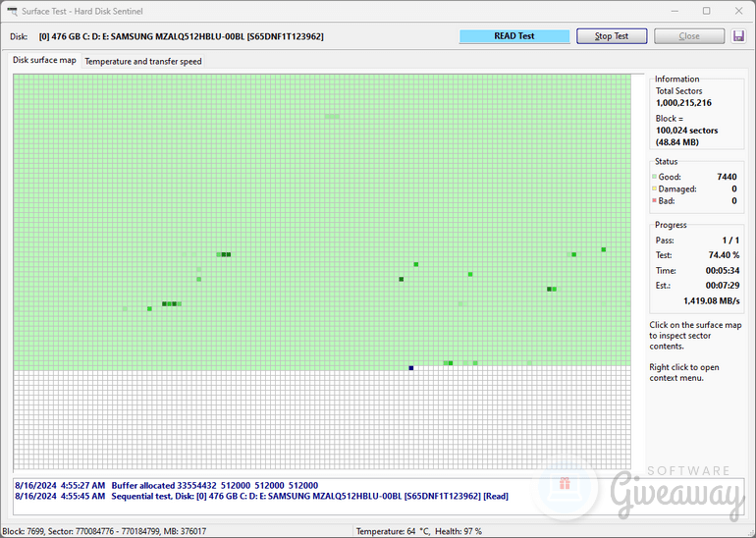Close the Surface Test window with X

click(738, 11)
